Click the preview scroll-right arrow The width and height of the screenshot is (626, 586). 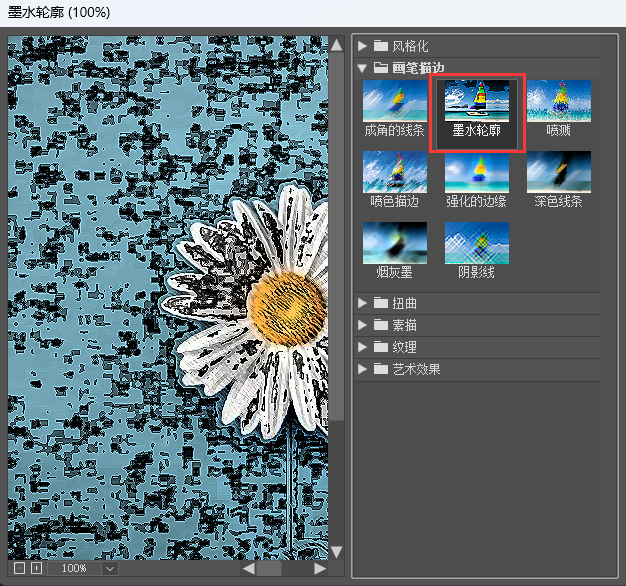click(x=320, y=568)
